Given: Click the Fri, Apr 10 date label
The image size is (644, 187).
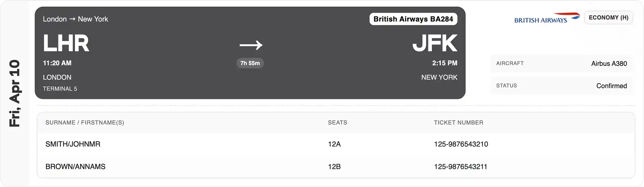Looking at the screenshot, I should point(15,93).
